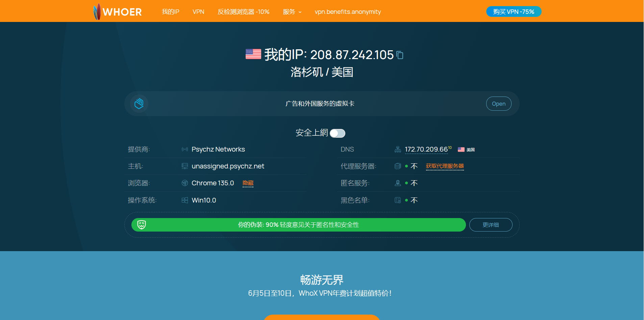Click the IP text 208.87.242.105
The height and width of the screenshot is (320, 644).
click(352, 55)
